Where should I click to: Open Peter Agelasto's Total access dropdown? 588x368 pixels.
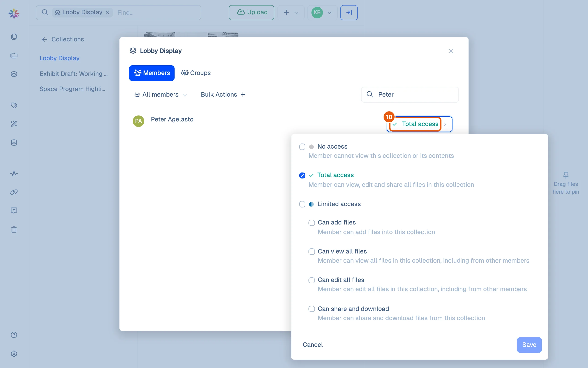[x=419, y=124]
